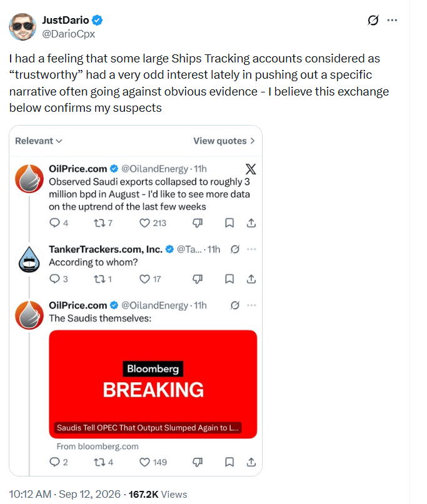The width and height of the screenshot is (427, 504).
Task: Open the Bloomberg BREAKING link card
Action: pos(153,384)
